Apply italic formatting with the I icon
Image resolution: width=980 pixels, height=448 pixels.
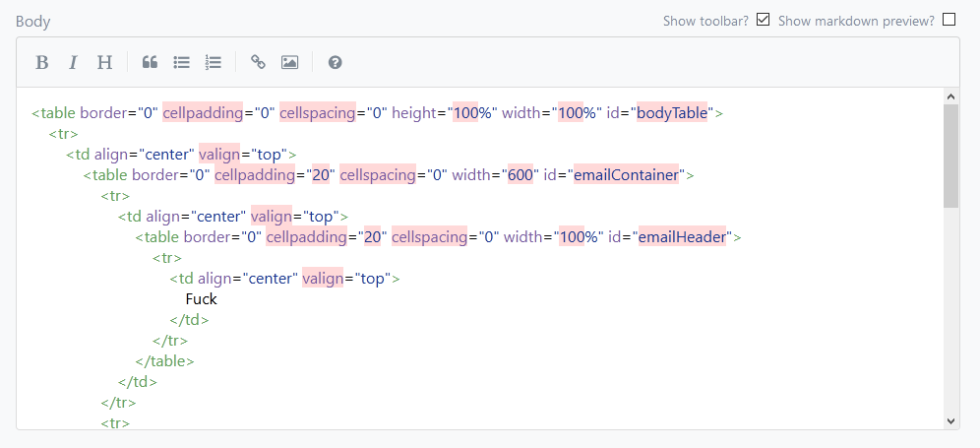73,63
